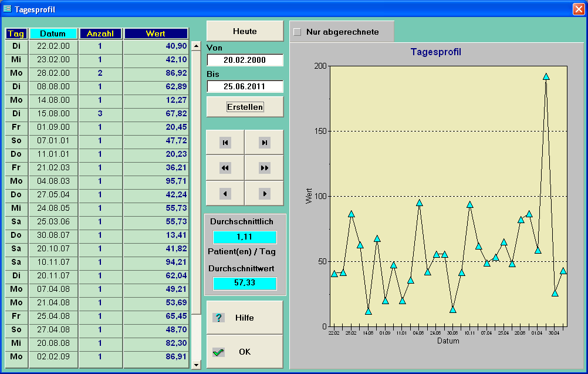588x374 pixels.
Task: Jump to first record navigation button
Action: point(225,143)
